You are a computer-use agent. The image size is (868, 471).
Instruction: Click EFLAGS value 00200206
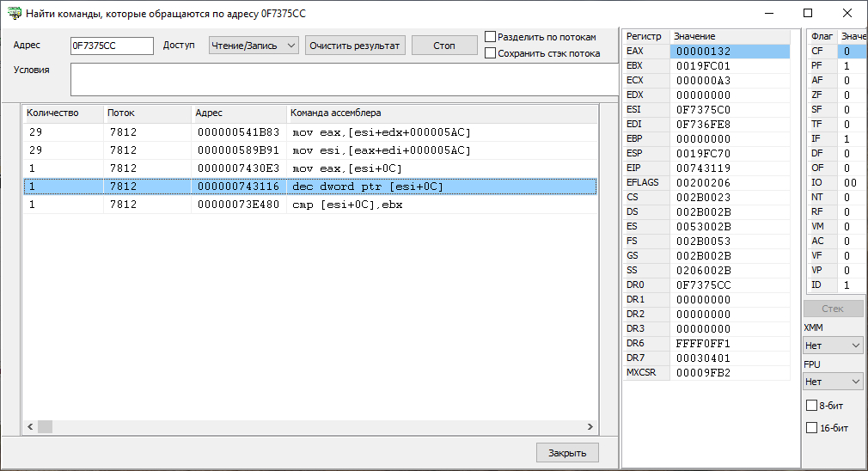[730, 183]
